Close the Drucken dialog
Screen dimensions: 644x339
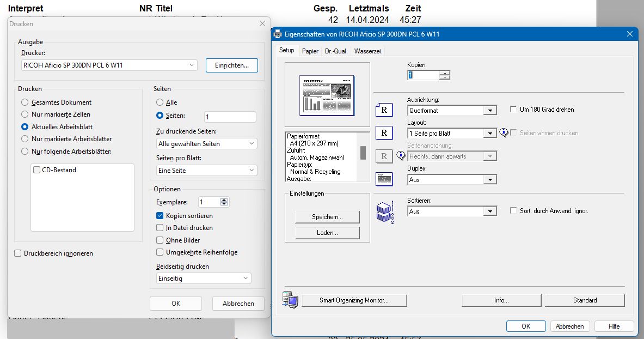[x=262, y=23]
